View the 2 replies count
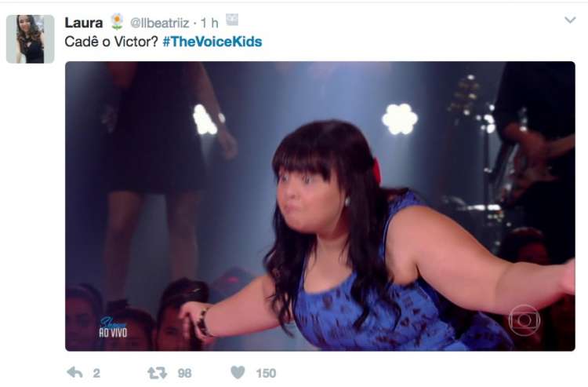This screenshot has height=387, width=588. pos(96,373)
